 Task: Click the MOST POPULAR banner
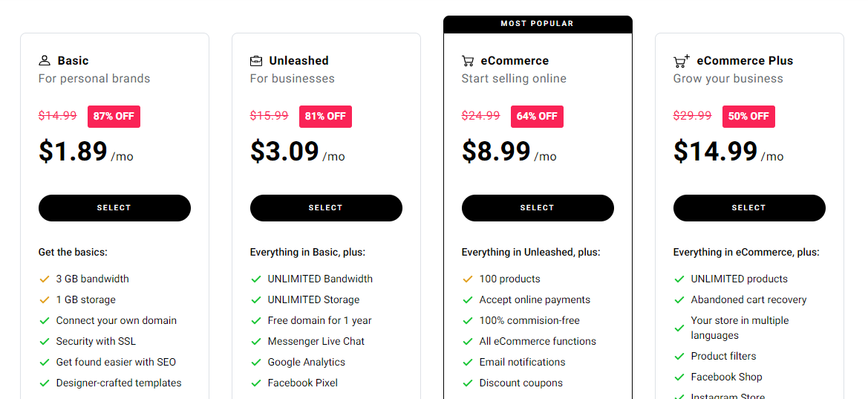click(538, 24)
